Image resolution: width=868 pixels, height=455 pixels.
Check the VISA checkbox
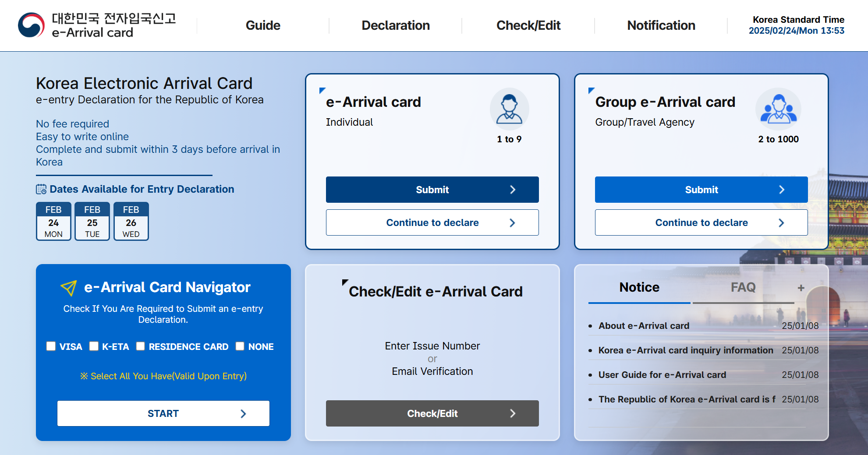50,346
